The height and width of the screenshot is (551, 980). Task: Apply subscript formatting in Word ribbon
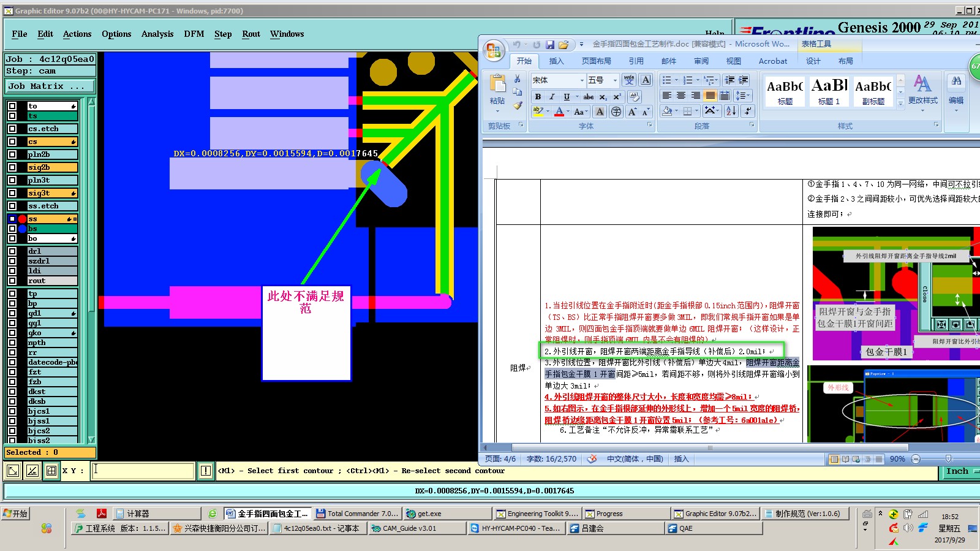pos(603,96)
